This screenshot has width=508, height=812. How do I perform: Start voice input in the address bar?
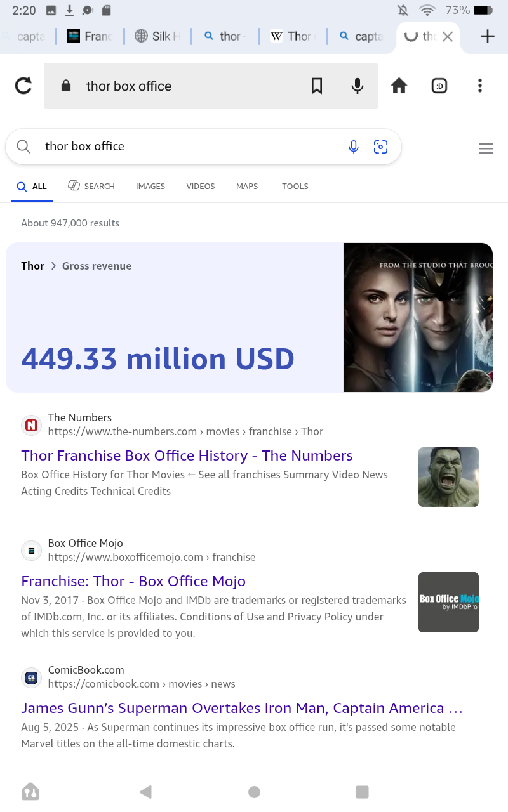(x=358, y=86)
